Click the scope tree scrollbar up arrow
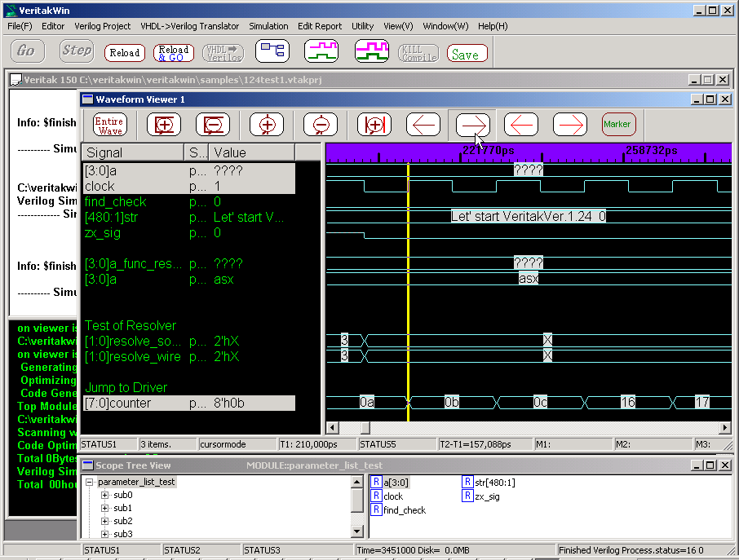The height and width of the screenshot is (560, 739). click(356, 482)
